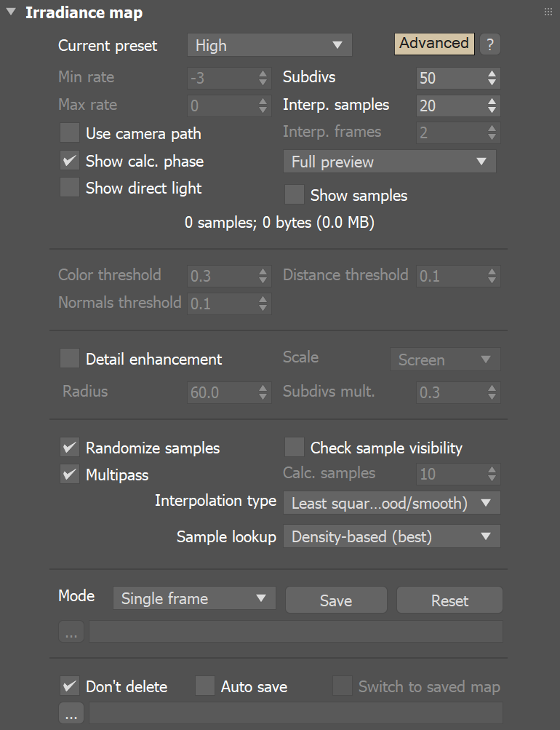Open the Sample lookup dropdown
The width and height of the screenshot is (560, 730).
[x=391, y=536]
